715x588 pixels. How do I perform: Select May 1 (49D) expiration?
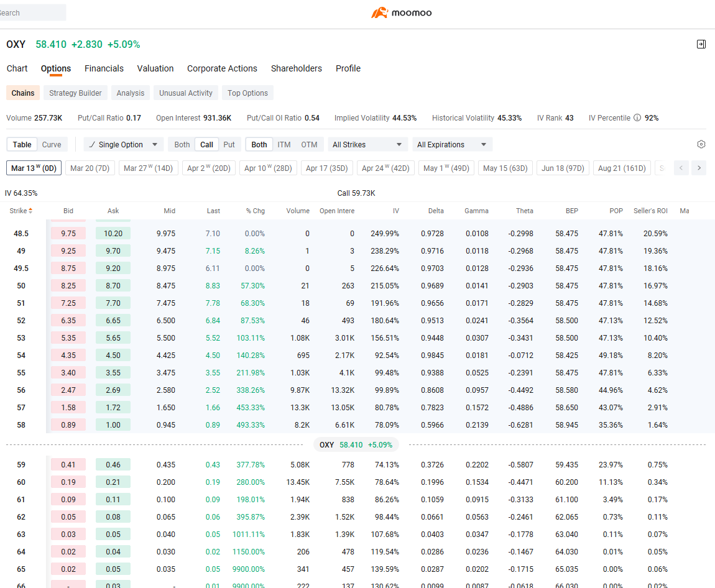coord(446,168)
